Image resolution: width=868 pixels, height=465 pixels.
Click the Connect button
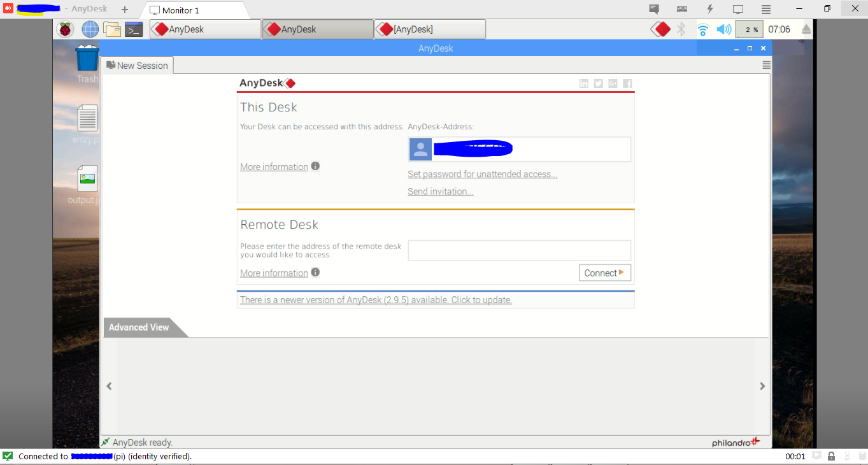point(605,273)
